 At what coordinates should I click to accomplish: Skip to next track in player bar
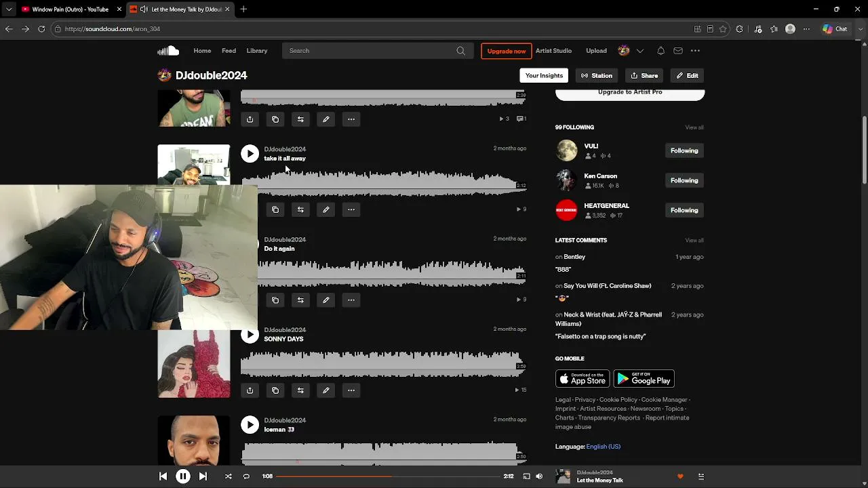coord(203,476)
